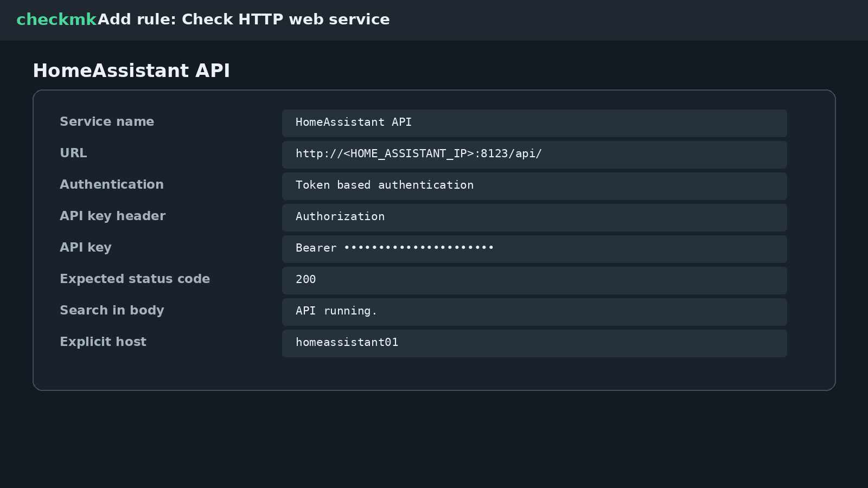Image resolution: width=868 pixels, height=488 pixels.
Task: Click the 'Authentication' label
Action: coord(112,185)
